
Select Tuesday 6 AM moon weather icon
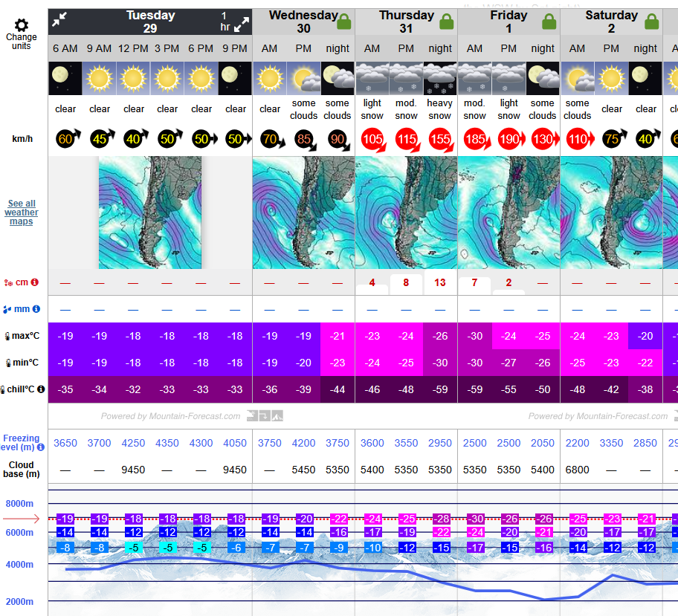pos(65,78)
